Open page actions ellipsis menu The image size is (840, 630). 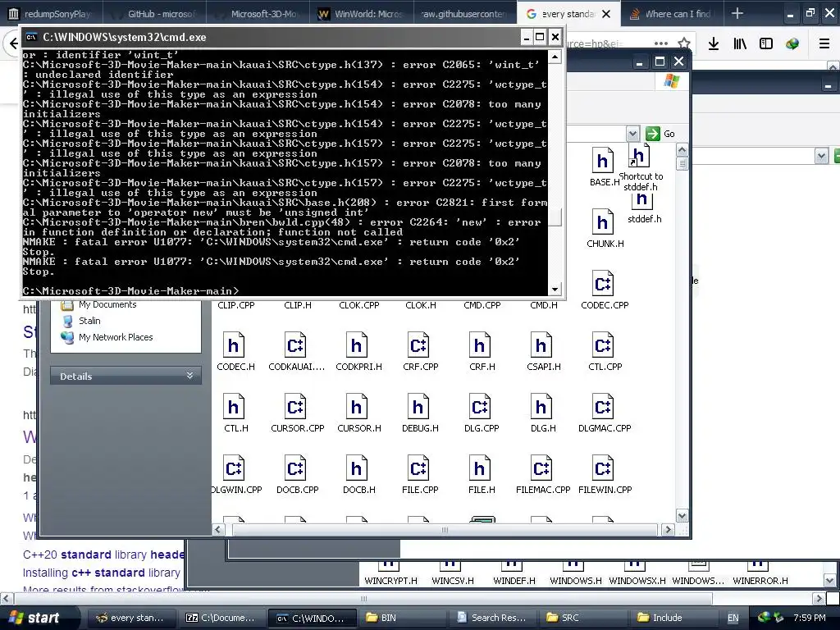(661, 43)
